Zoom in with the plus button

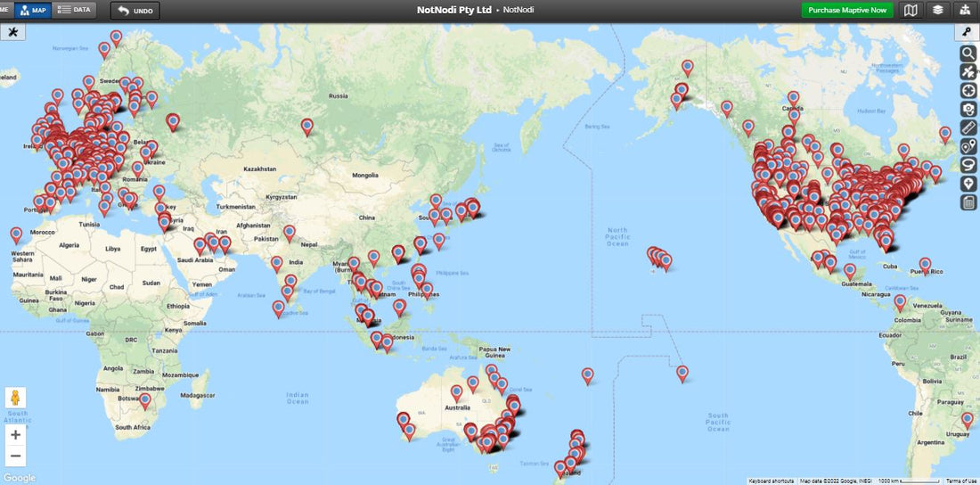point(15,435)
